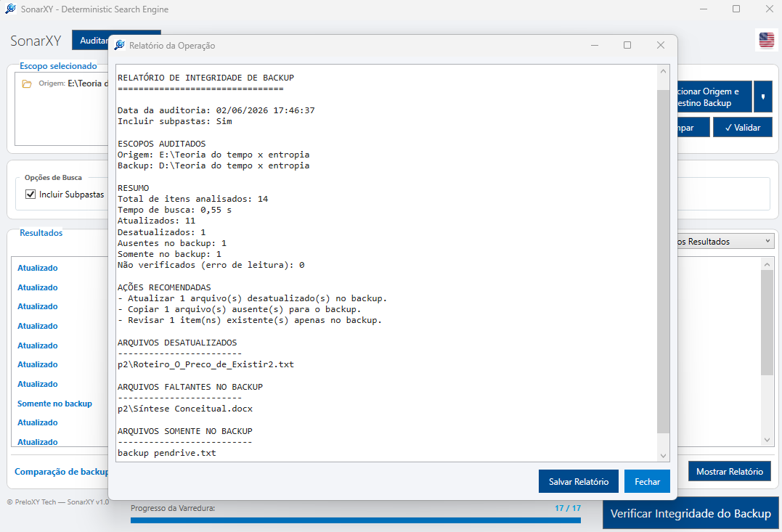Click 'Incluir subpastas: Sim' report line

[x=174, y=121]
